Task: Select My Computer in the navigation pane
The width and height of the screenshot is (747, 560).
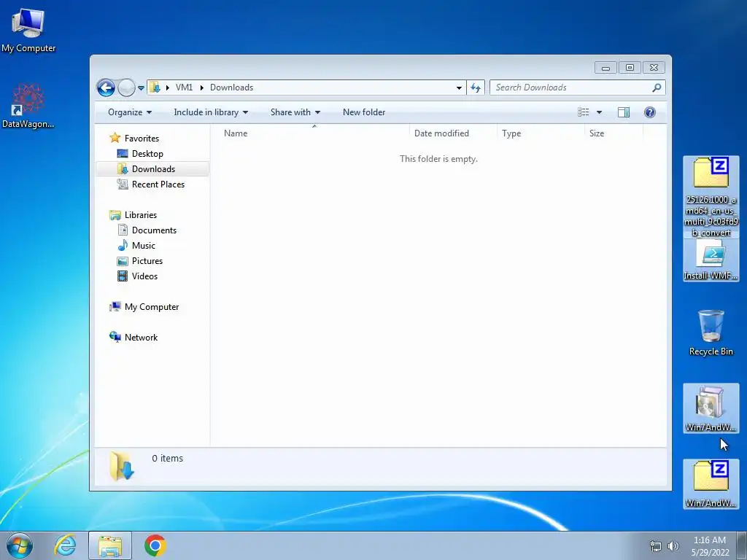Action: (x=152, y=307)
